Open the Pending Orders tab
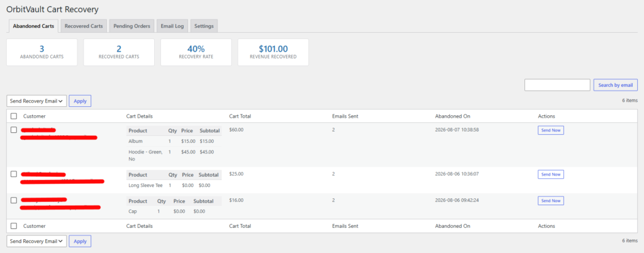Screen dimensions: 644x253 (132, 26)
